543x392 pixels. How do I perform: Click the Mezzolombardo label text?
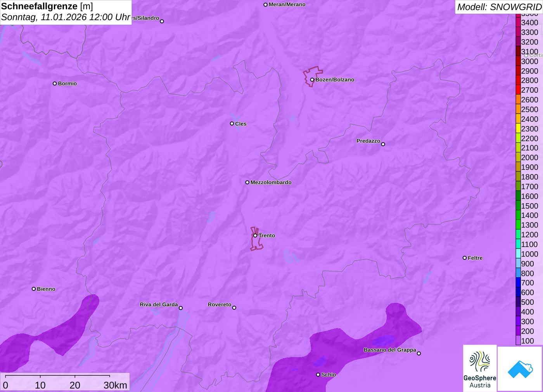(x=271, y=182)
